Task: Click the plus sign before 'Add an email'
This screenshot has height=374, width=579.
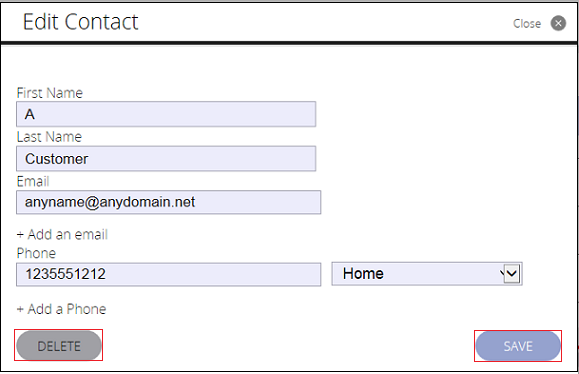Action: (x=20, y=235)
